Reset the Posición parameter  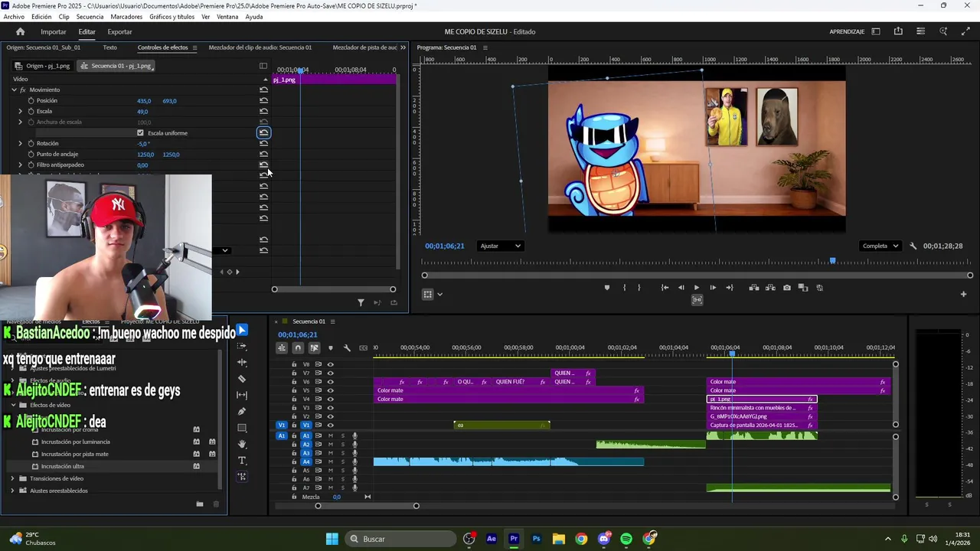coord(263,100)
